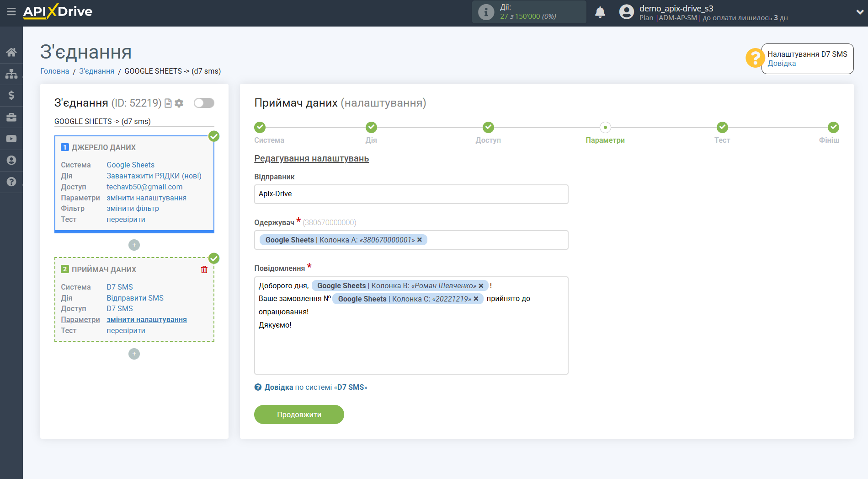Image resolution: width=868 pixels, height=479 pixels.
Task: Add a step between source and receiver
Action: (x=134, y=245)
